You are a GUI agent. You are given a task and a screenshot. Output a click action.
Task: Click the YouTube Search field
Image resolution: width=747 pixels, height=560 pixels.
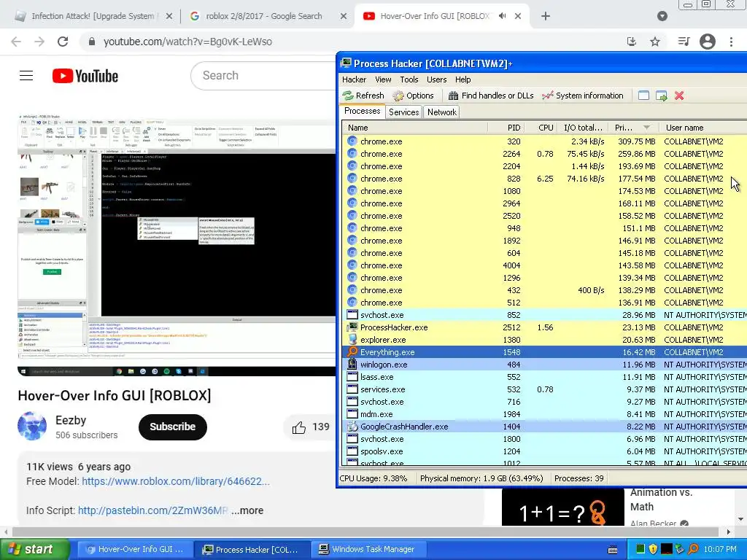point(263,75)
